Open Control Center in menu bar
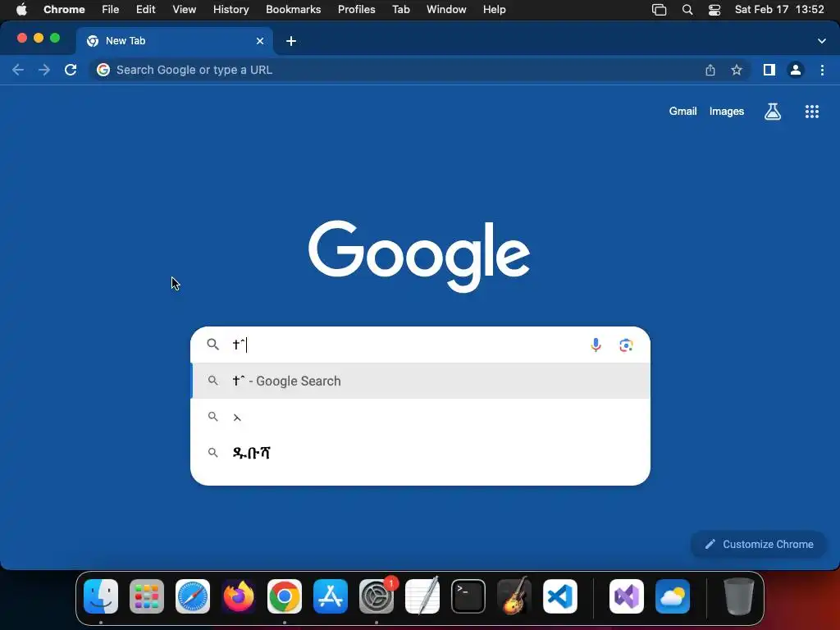Screen dimensions: 840x630 coord(714,10)
